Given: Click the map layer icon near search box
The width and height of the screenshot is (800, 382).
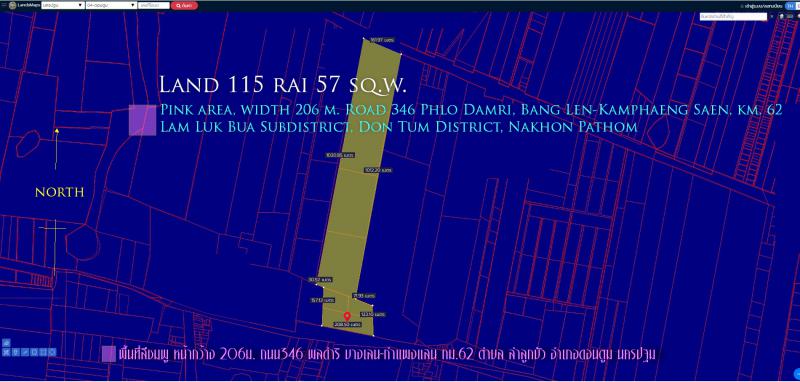Looking at the screenshot, I should point(782,16).
